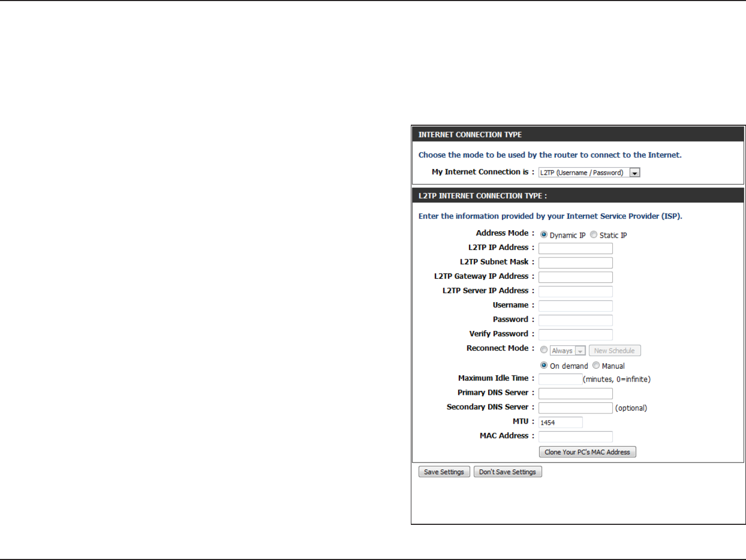Click the Maximum Idle Time field
Screen dimensions: 746x560
click(x=561, y=379)
